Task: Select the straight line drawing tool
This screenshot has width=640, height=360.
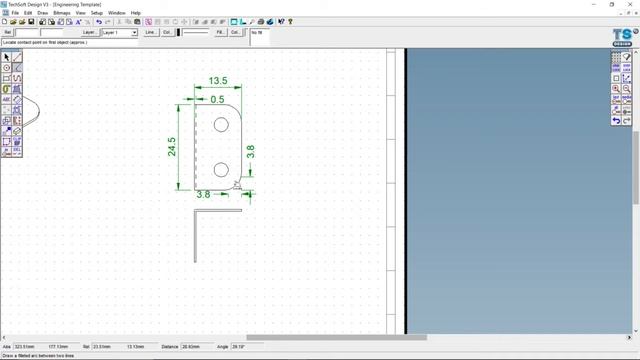Action: 17,57
